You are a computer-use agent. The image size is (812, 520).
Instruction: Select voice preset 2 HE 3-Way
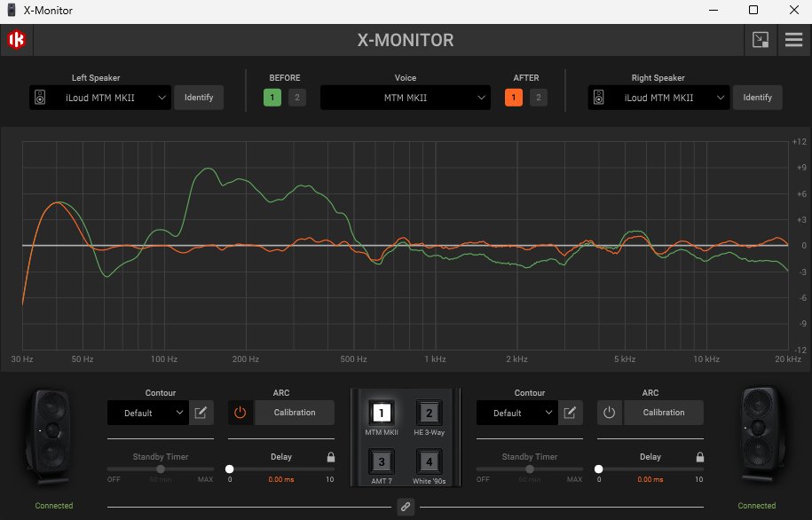pyautogui.click(x=430, y=413)
